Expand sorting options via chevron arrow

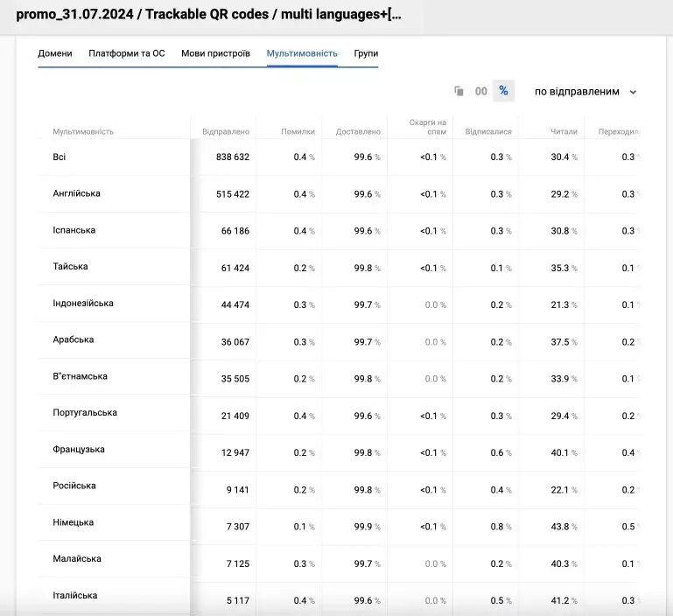633,92
